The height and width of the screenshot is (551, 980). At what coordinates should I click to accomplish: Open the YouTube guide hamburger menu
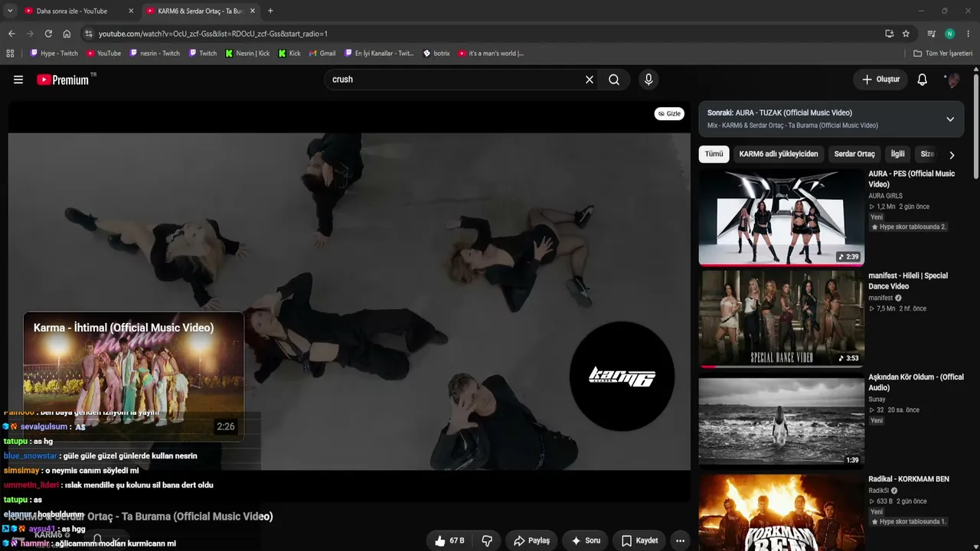(x=18, y=80)
